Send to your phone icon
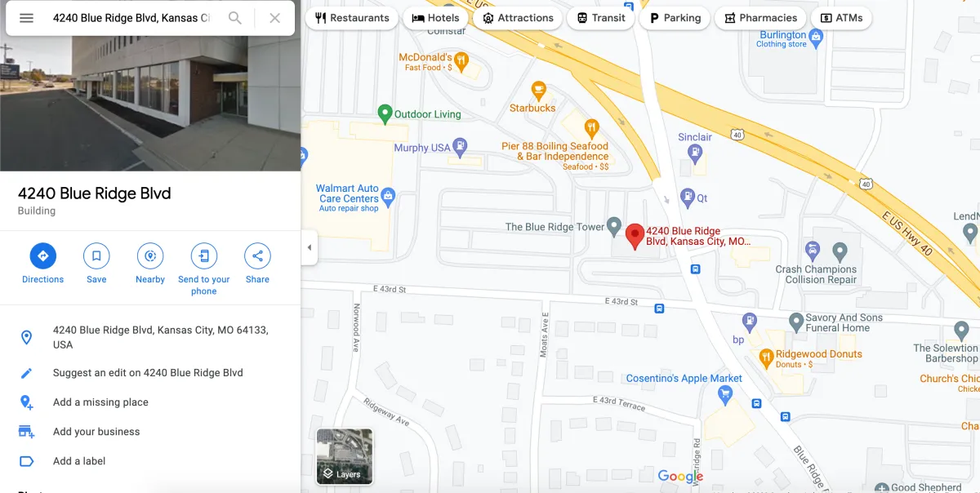 pos(204,255)
